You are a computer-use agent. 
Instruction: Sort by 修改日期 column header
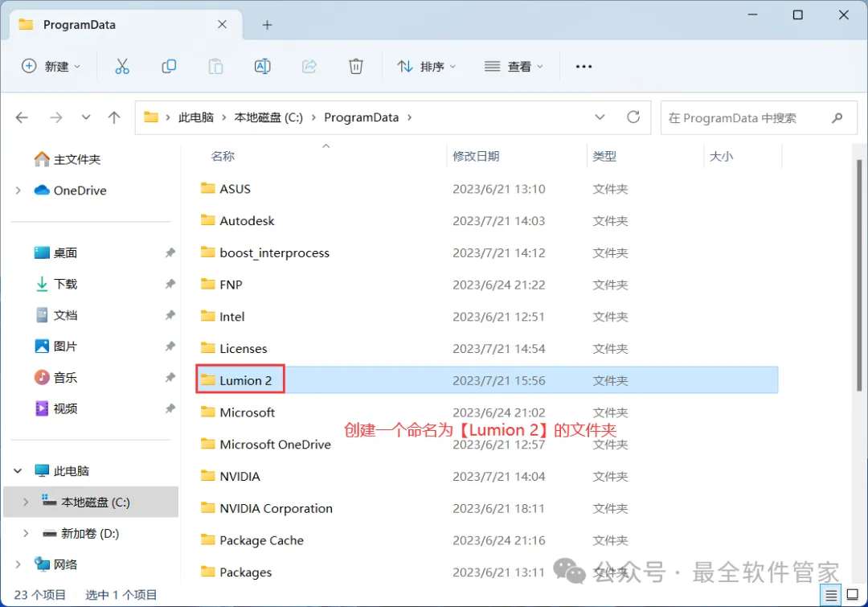pos(476,156)
